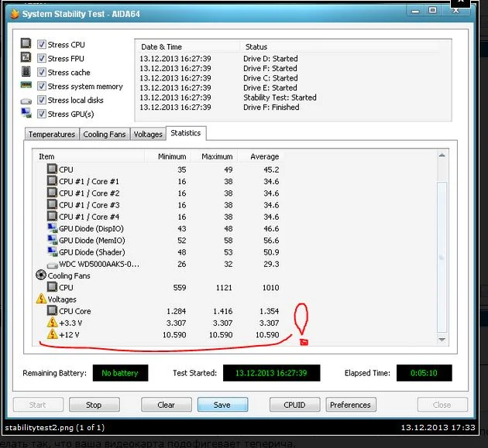Click the Item column header
The width and height of the screenshot is (488, 448).
click(89, 156)
